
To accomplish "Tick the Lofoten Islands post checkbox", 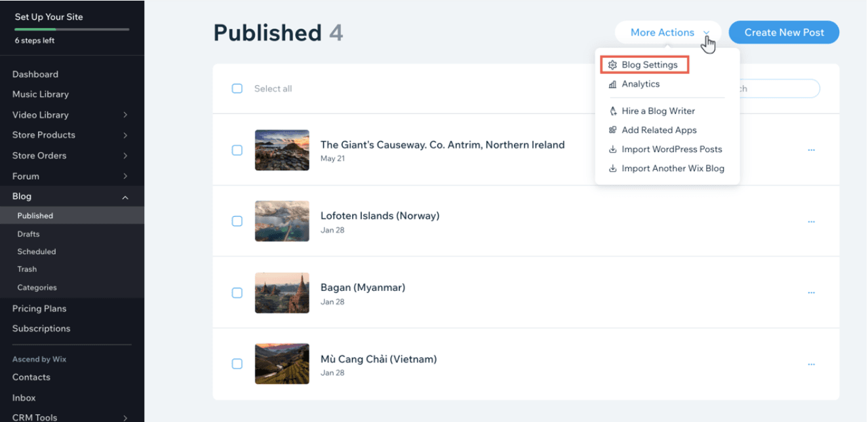I will 237,221.
